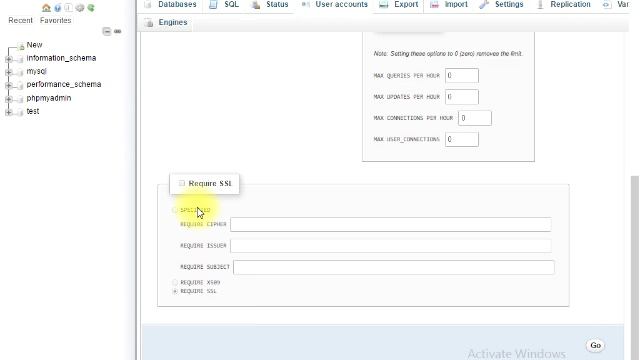Tick the Require SSL checkbox
Viewport: 640px width, 360px height.
[x=182, y=183]
